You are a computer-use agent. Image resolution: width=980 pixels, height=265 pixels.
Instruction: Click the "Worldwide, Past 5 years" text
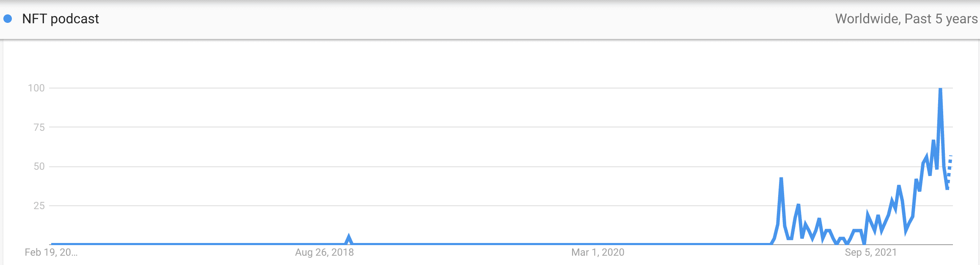click(906, 19)
